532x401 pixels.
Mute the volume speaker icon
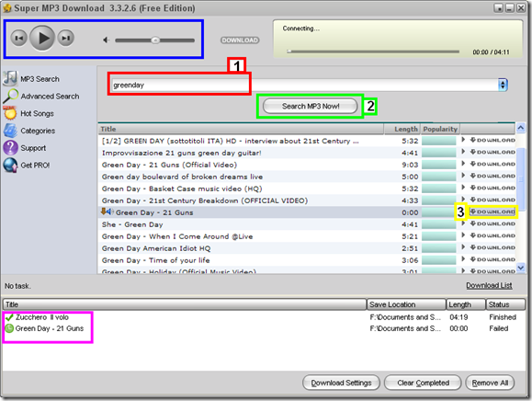point(107,40)
